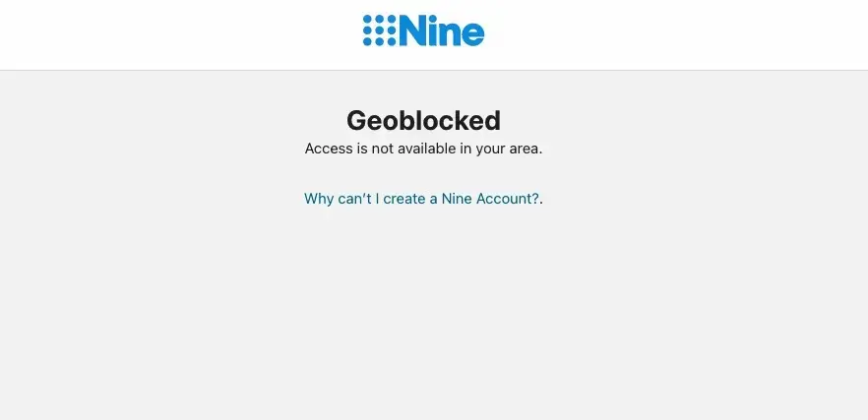Click the letter 'N' of Nine logo

411,31
